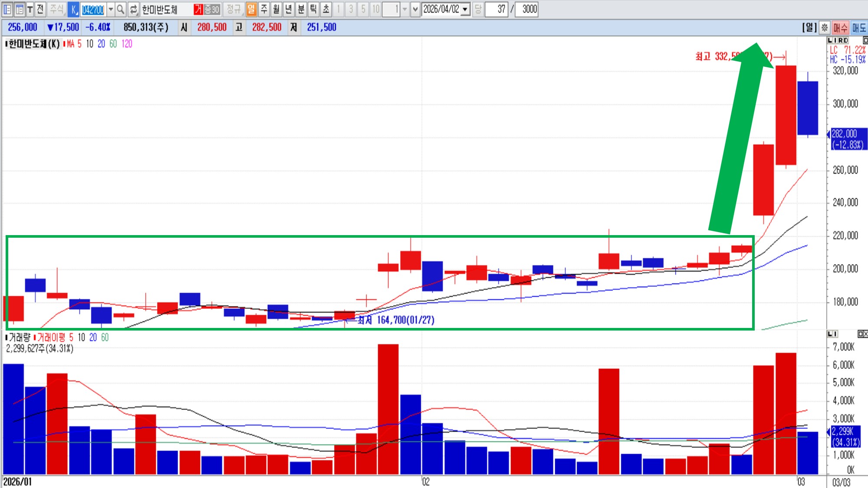This screenshot has width=868, height=488.
Task: Click the T text tool icon
Action: 30,9
